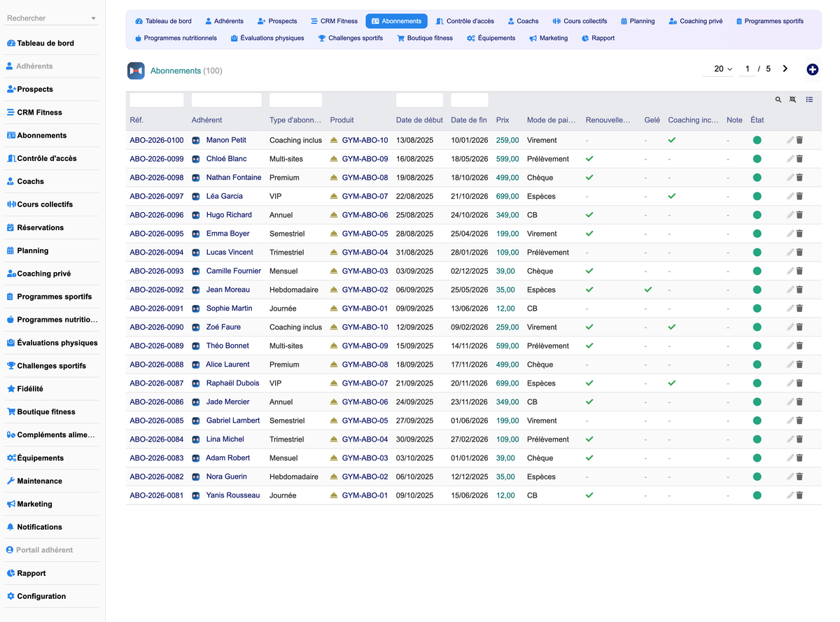Edit subscription ABO-2026-0092 pencil icon
Viewport: 840px width, 622px height.
click(790, 290)
